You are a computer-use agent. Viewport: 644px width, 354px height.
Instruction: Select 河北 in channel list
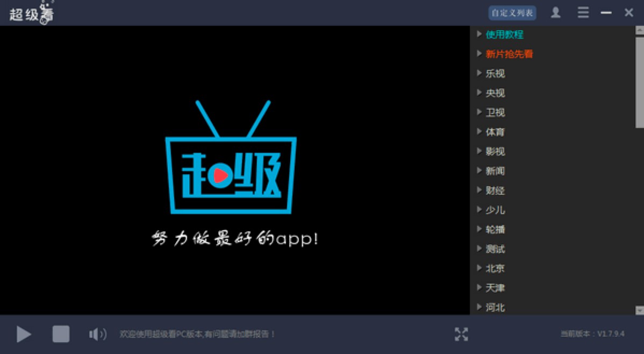click(x=495, y=307)
